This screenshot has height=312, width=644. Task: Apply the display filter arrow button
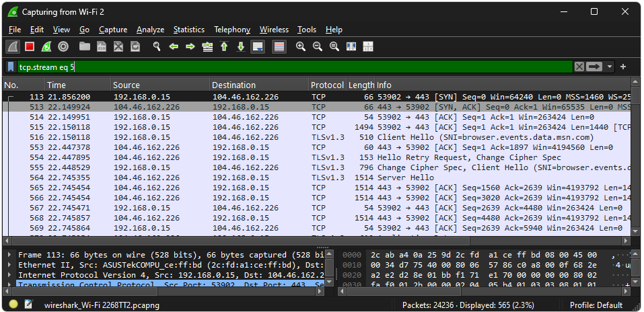click(594, 67)
